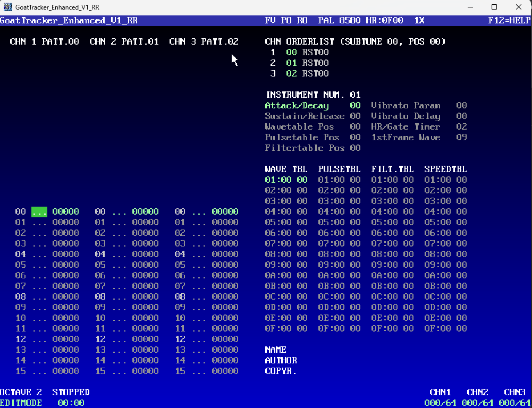This screenshot has height=408, width=532.
Task: Toggle the PO pulse optimization setting
Action: pos(286,20)
